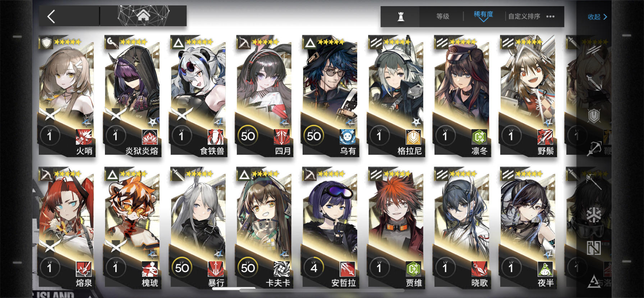Choose operator 槐琥
Image resolution: width=644 pixels, height=298 pixels.
(x=132, y=227)
